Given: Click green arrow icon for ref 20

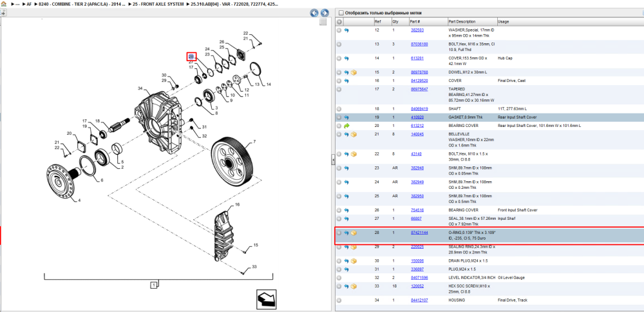Looking at the screenshot, I should 346,126.
